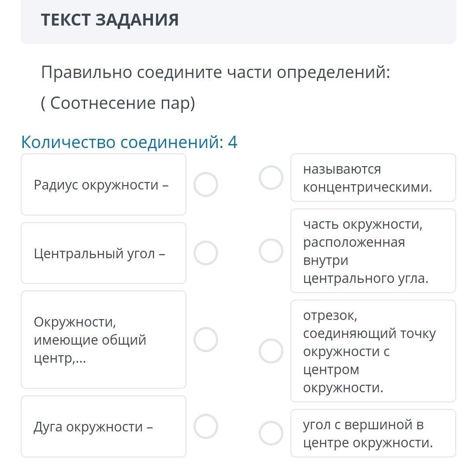
Task: Click the circle beside называются концентрическими
Action: [271, 178]
